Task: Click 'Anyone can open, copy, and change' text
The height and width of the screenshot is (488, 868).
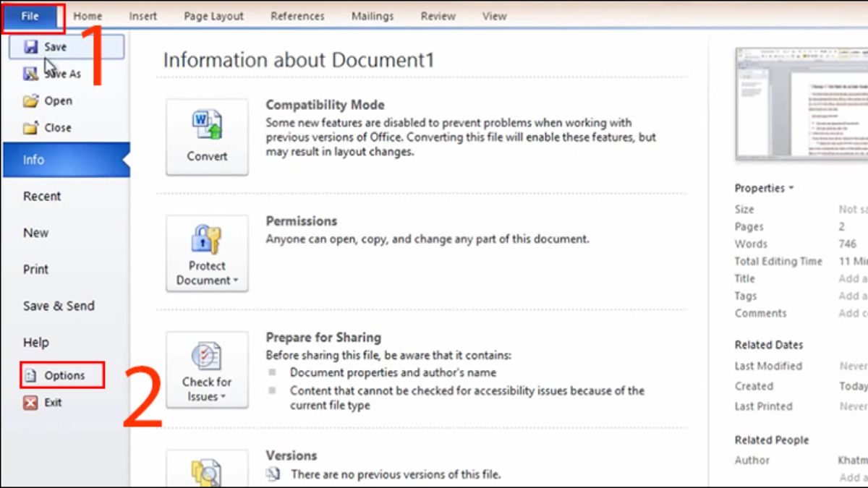Action: point(427,239)
